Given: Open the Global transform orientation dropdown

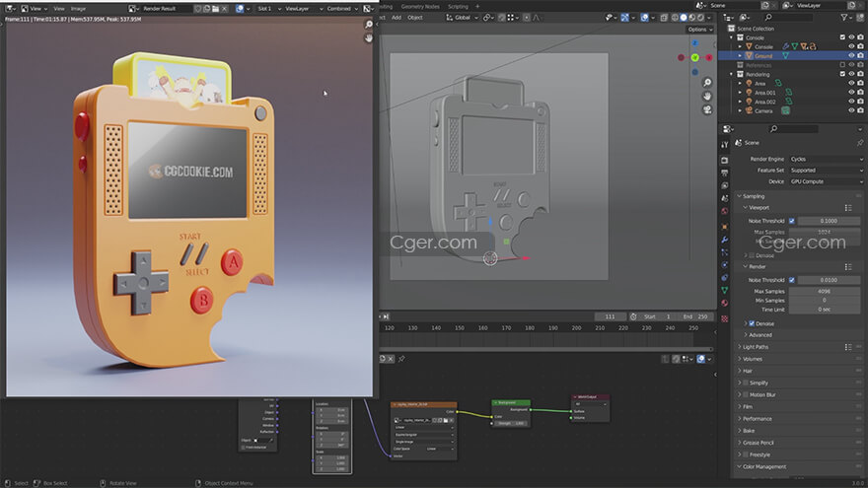Looking at the screenshot, I should 462,18.
